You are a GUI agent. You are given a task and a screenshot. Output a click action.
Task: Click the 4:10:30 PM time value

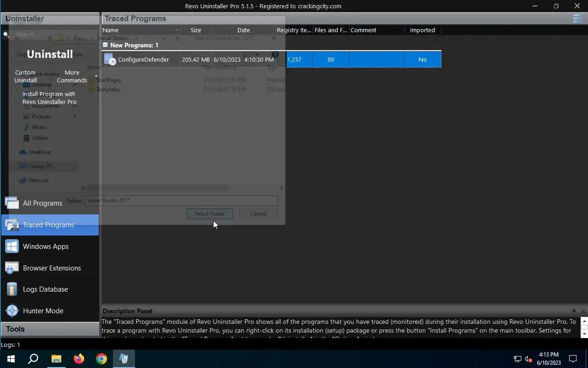point(259,59)
